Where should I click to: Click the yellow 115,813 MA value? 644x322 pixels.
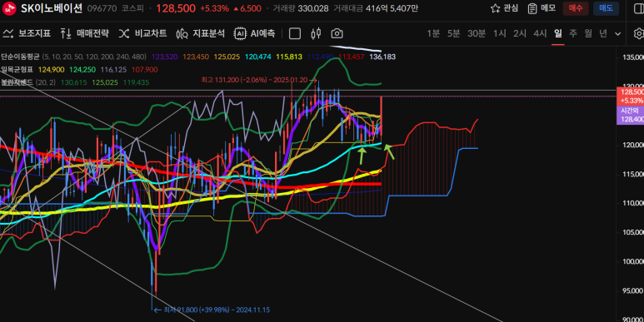[289, 57]
